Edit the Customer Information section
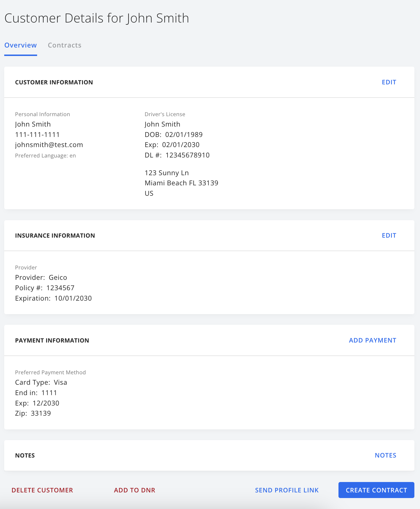 point(389,82)
